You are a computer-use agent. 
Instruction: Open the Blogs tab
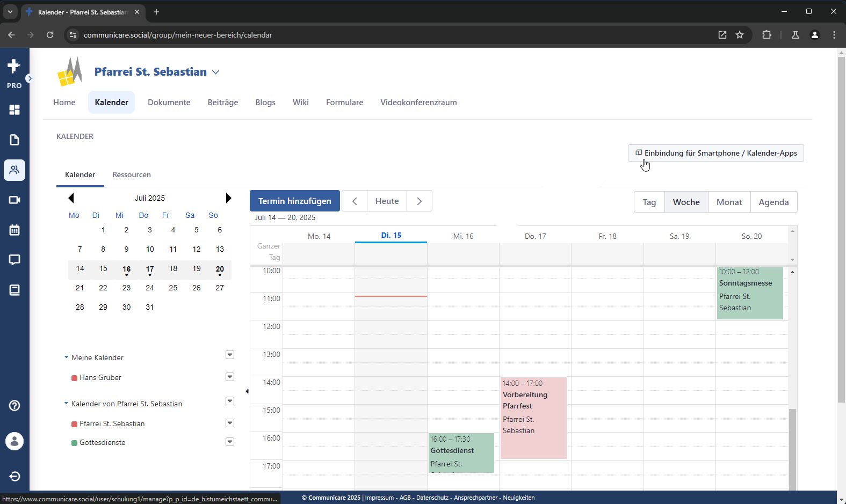(x=265, y=103)
